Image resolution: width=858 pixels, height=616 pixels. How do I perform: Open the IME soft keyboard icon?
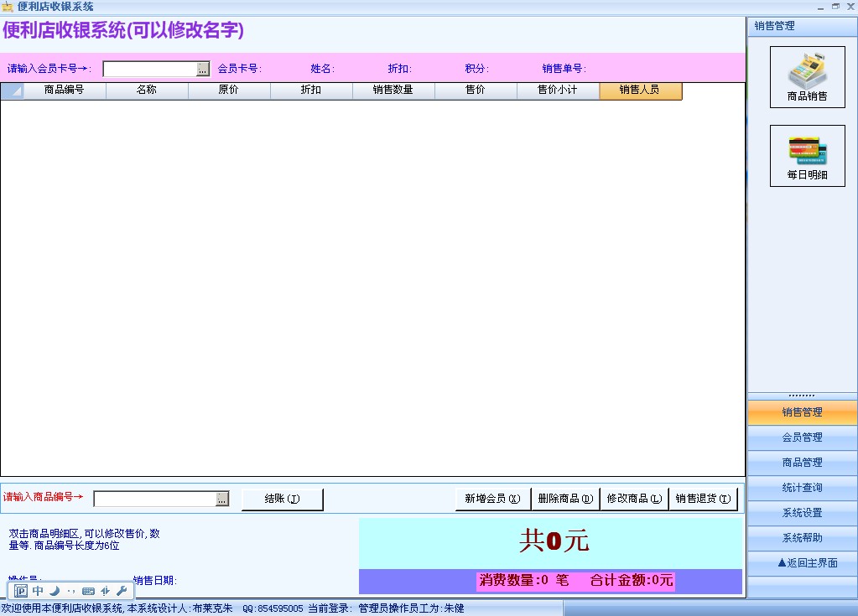pos(88,591)
